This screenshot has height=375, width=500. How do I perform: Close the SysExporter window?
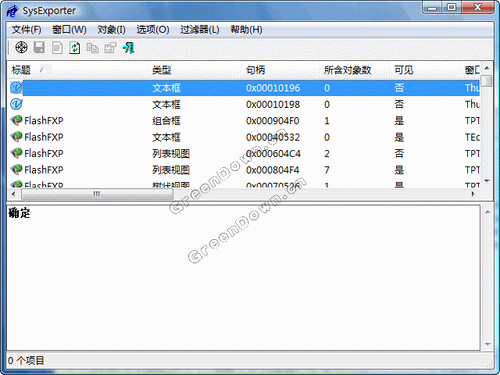(x=478, y=7)
